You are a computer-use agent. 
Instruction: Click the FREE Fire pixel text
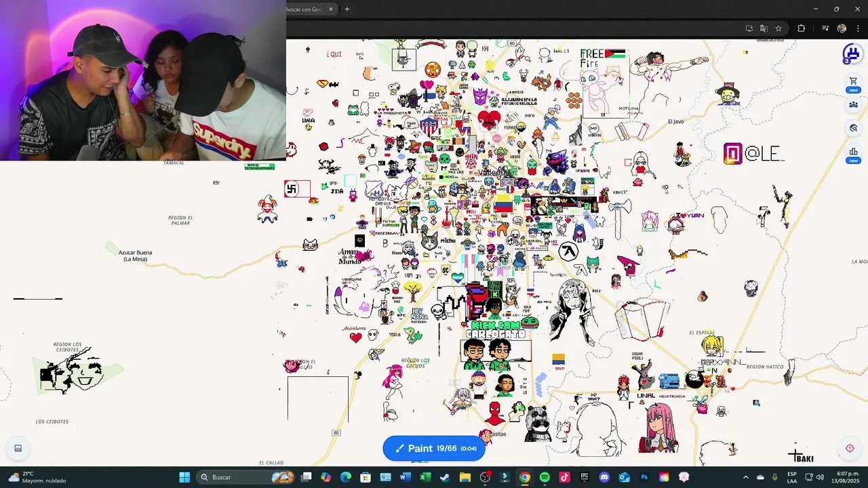593,59
